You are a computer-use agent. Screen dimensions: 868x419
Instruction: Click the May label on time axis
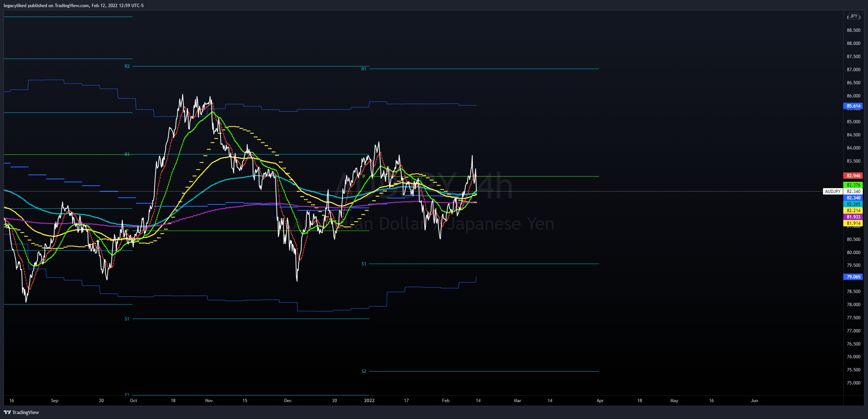pyautogui.click(x=674, y=401)
